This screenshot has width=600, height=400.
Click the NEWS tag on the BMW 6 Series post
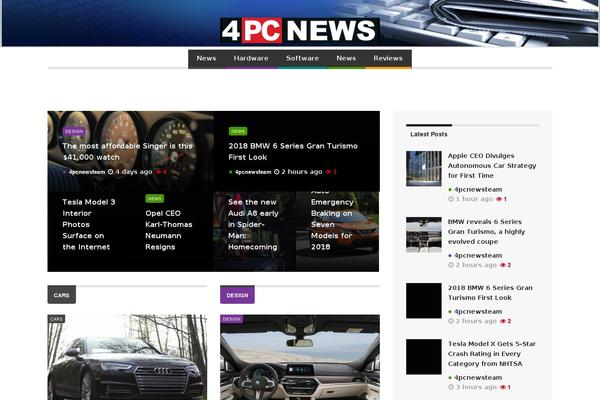[238, 131]
